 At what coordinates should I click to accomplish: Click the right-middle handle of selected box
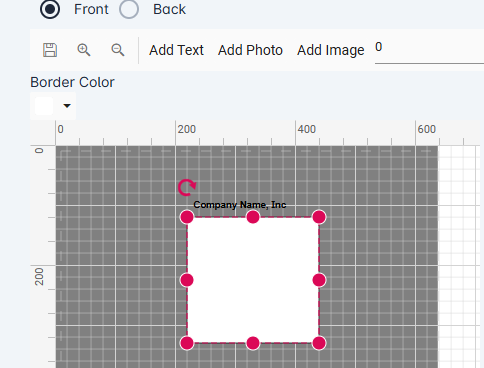319,280
